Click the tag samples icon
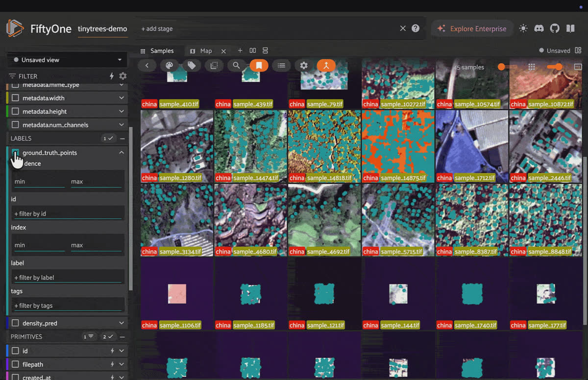The height and width of the screenshot is (380, 588). pos(192,65)
